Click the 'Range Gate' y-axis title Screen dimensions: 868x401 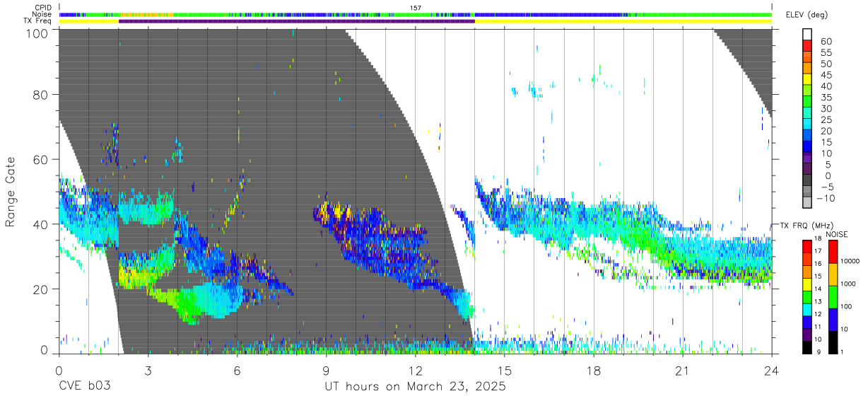coord(11,192)
